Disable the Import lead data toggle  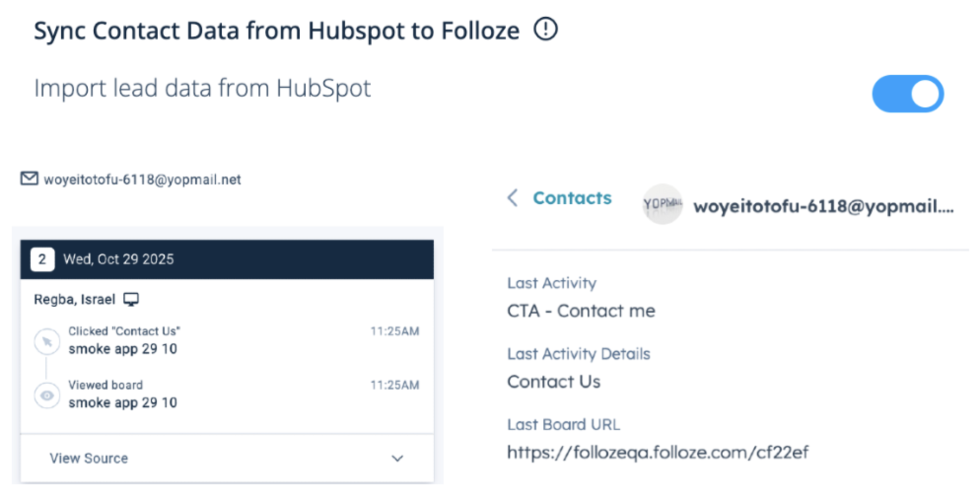[x=908, y=94]
